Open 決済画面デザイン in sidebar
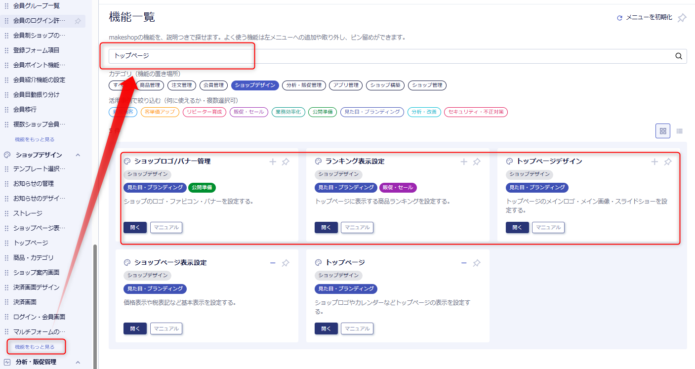This screenshot has width=695, height=369. pyautogui.click(x=36, y=287)
